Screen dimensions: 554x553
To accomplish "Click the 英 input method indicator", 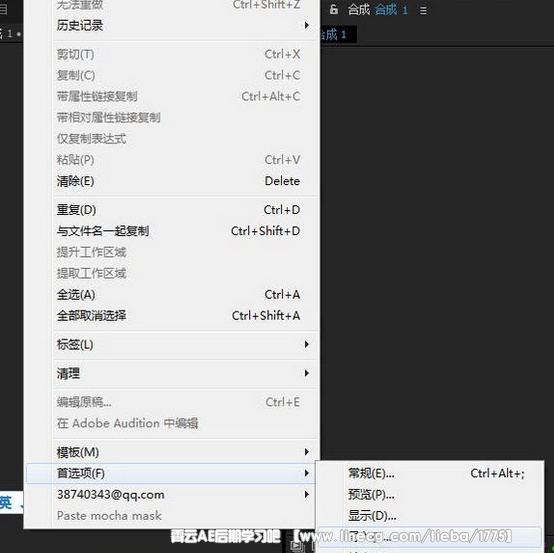I will pos(6,502).
